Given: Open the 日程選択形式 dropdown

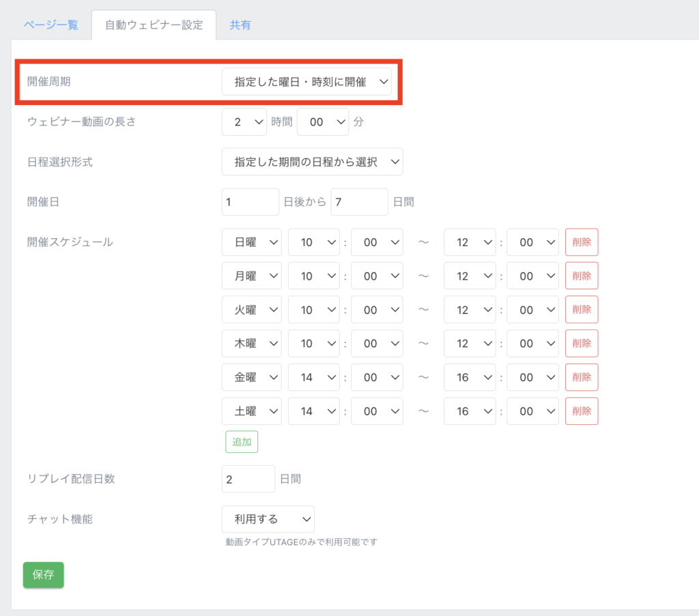Looking at the screenshot, I should (x=312, y=162).
